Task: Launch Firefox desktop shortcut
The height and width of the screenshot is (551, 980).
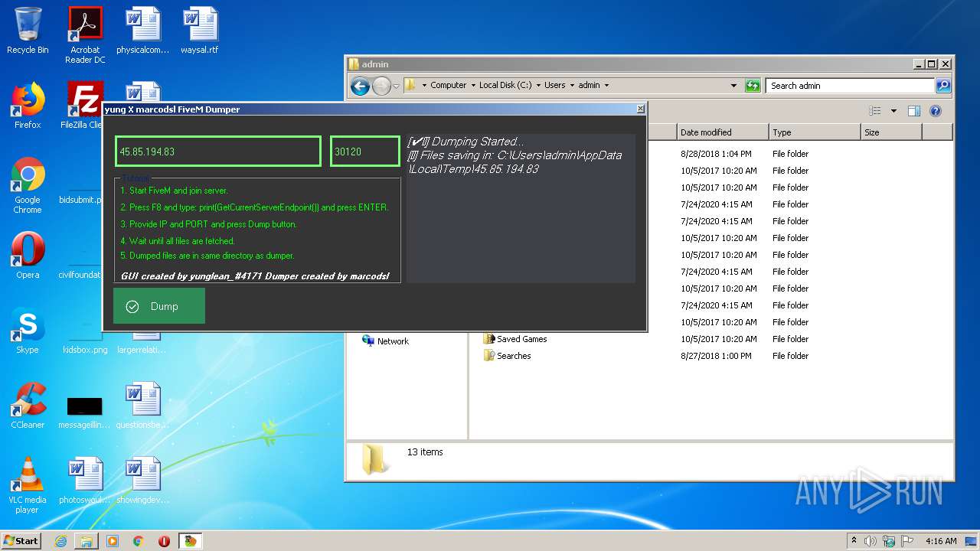Action: 28,106
